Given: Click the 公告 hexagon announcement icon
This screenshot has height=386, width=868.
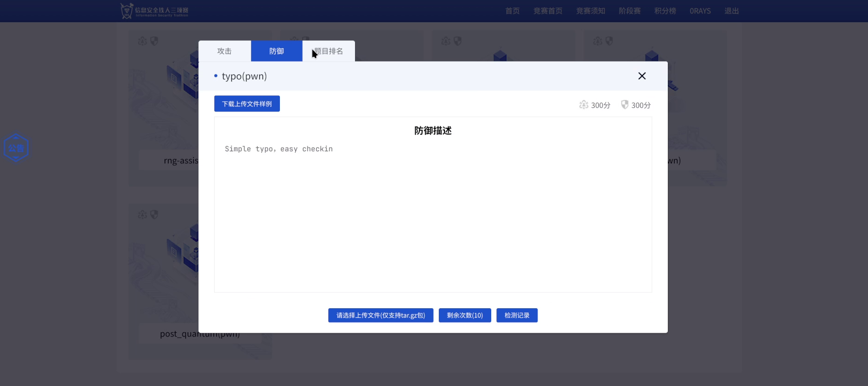Looking at the screenshot, I should (x=16, y=148).
